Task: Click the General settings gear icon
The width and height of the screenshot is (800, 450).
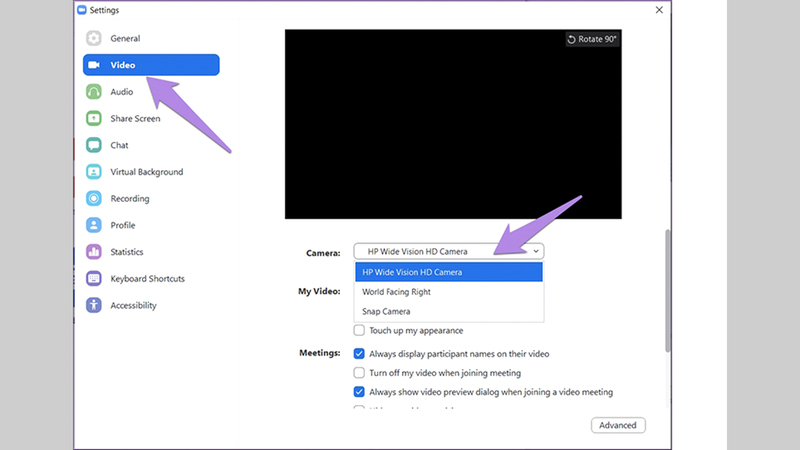Action: (94, 38)
